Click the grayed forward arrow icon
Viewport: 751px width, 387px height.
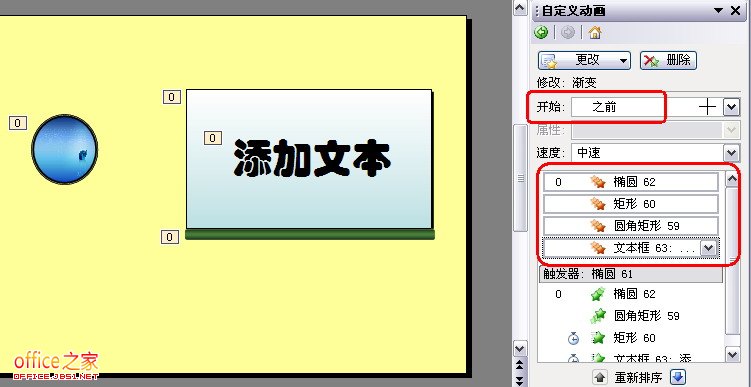568,33
